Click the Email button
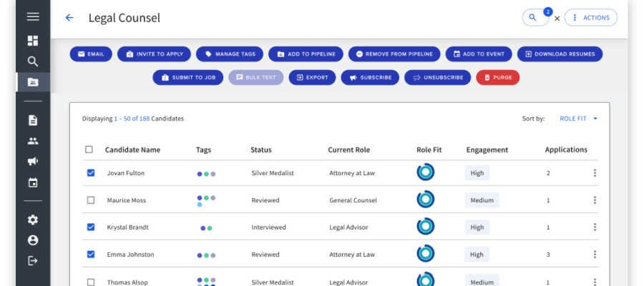Image resolution: width=644 pixels, height=286 pixels. 91,54
